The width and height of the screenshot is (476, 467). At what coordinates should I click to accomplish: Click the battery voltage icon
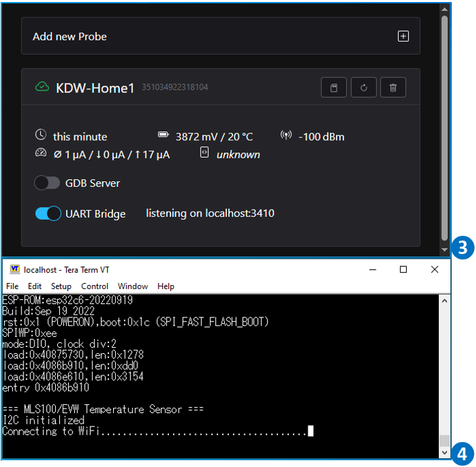click(164, 135)
